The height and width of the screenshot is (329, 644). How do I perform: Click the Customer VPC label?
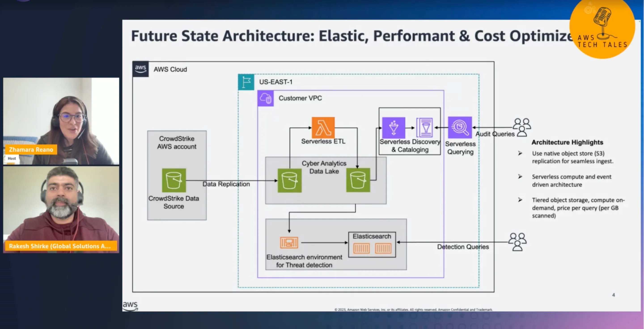300,98
